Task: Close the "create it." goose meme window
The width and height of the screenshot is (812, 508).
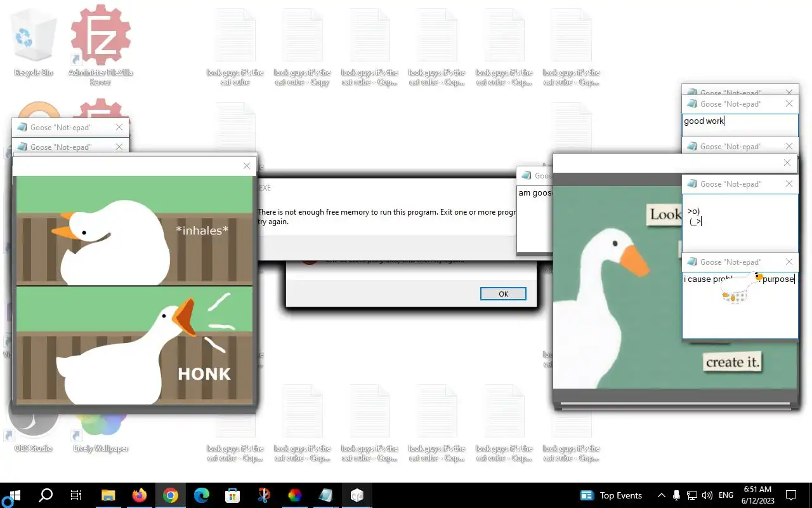Action: pos(787,163)
